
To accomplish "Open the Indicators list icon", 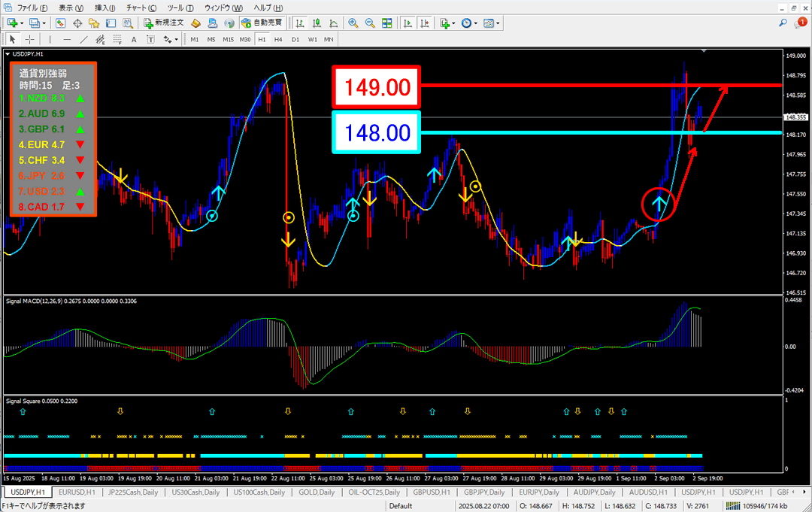I will (x=444, y=23).
